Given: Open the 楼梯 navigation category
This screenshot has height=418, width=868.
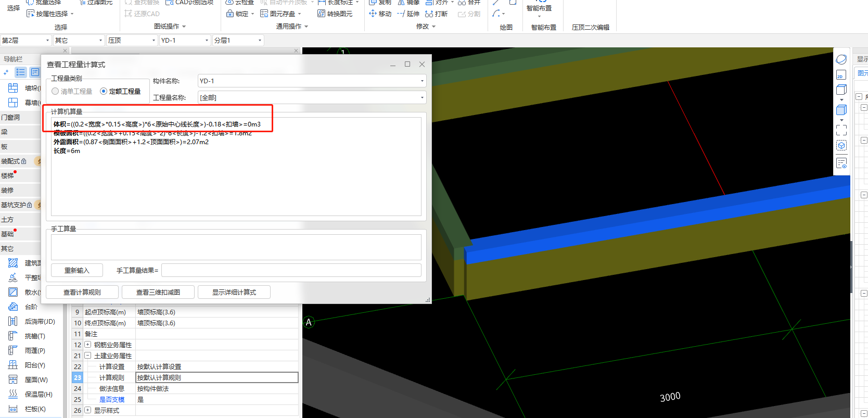Looking at the screenshot, I should (x=20, y=176).
